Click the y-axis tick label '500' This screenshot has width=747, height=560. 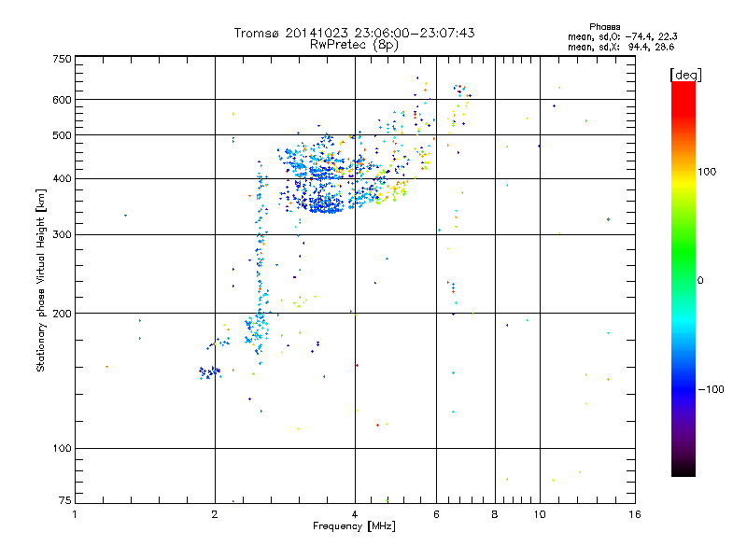click(x=63, y=135)
